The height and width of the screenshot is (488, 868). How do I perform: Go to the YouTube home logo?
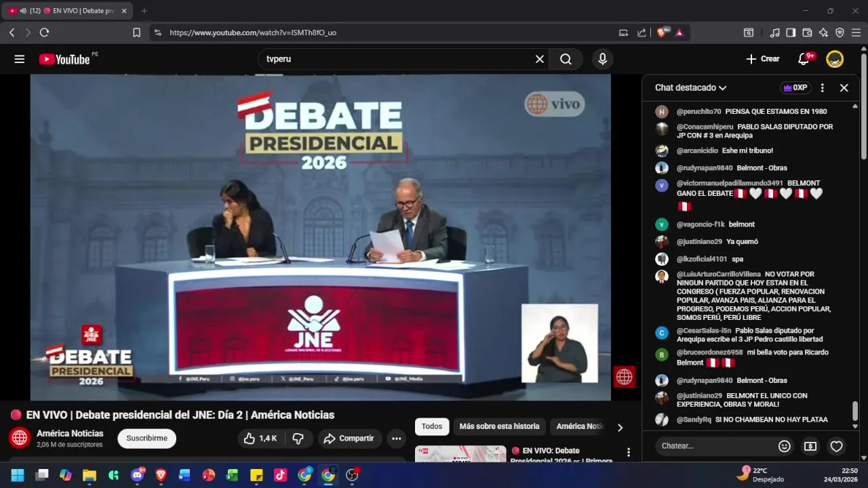click(64, 59)
